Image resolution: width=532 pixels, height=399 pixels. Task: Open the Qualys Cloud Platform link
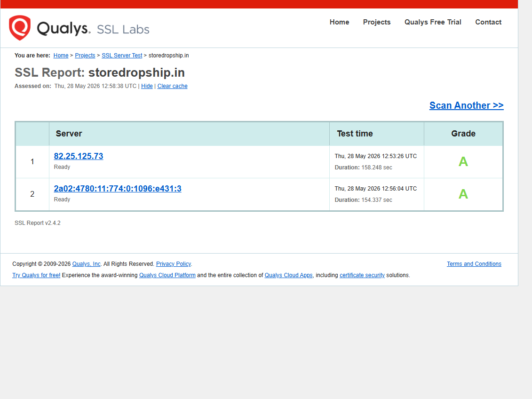(x=167, y=275)
